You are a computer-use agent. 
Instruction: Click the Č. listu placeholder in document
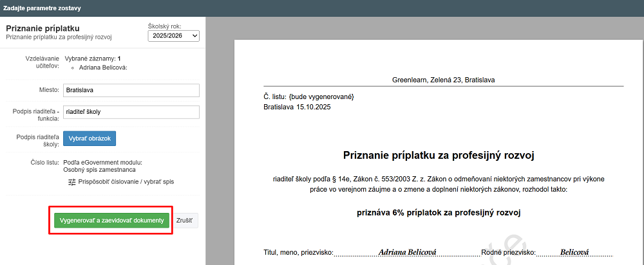309,96
